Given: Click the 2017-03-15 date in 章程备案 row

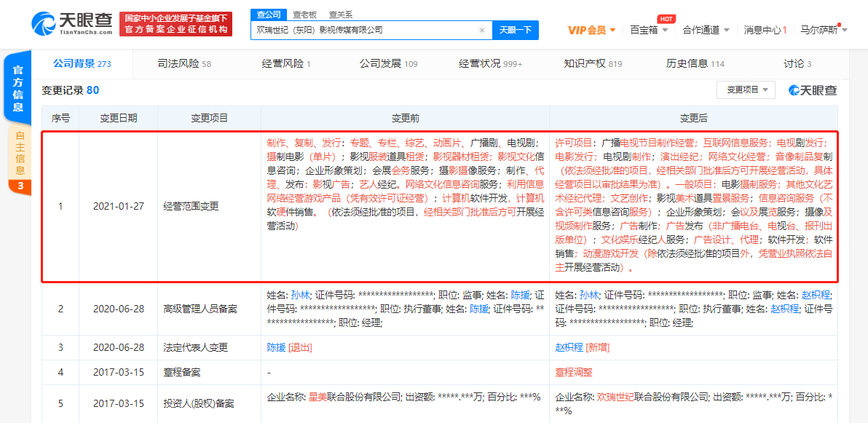Looking at the screenshot, I should click(x=119, y=373).
